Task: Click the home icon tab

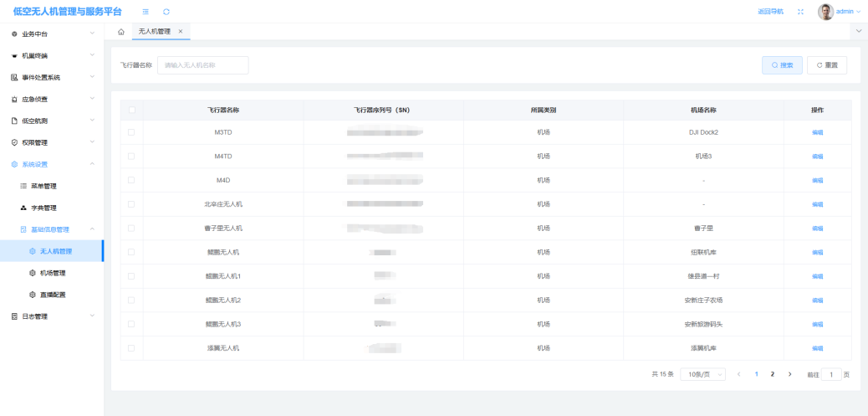Action: pyautogui.click(x=121, y=31)
